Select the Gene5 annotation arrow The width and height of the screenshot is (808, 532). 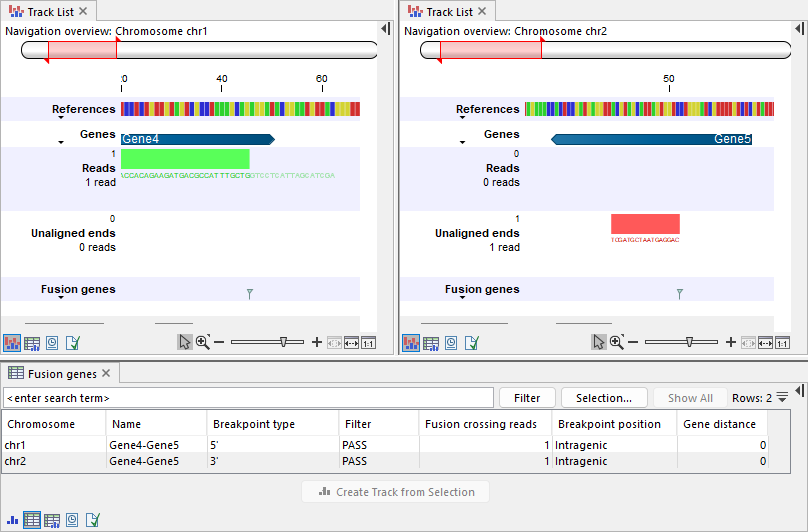[651, 139]
